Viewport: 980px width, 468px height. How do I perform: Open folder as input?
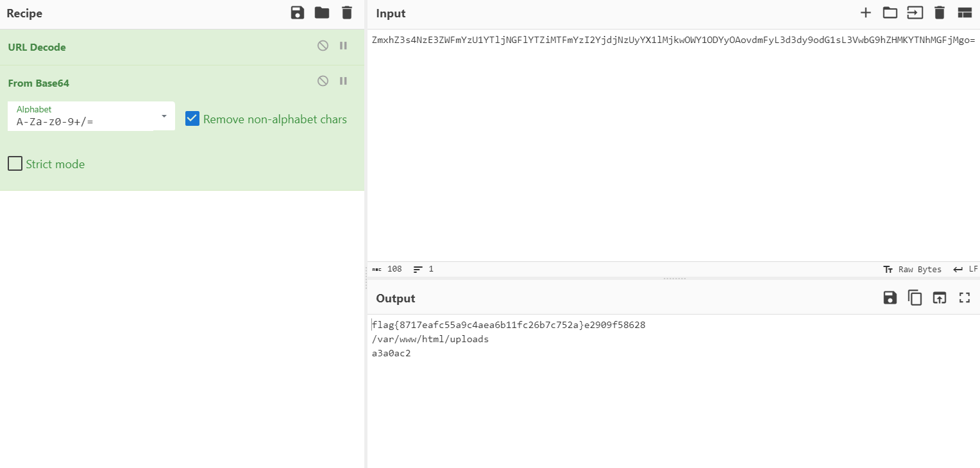tap(890, 13)
